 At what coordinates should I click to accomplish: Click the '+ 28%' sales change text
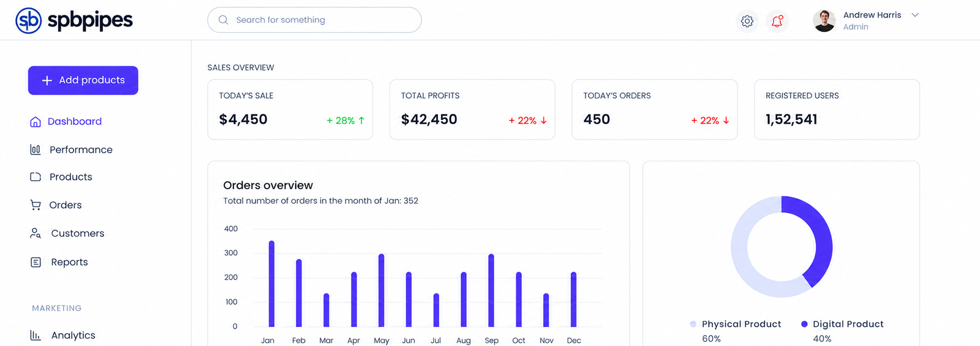click(341, 121)
